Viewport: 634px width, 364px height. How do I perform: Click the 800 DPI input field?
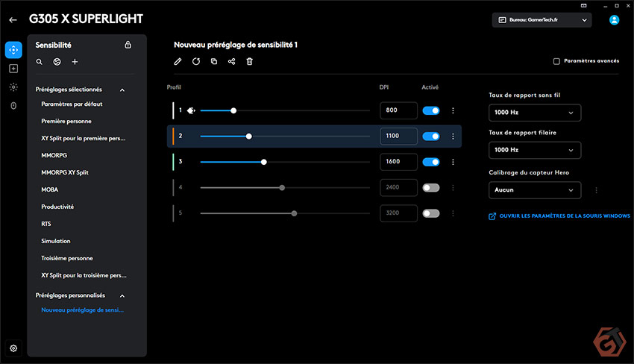tap(398, 110)
